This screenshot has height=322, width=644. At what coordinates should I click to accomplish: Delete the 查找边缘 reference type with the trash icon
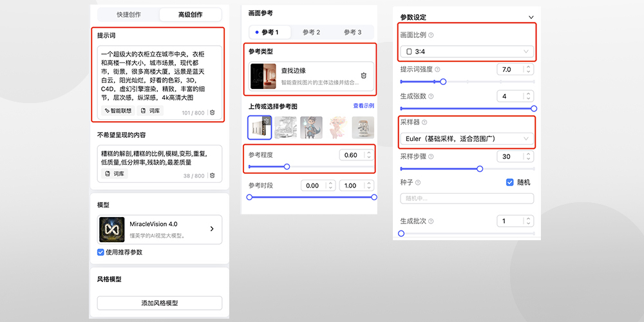coord(363,75)
